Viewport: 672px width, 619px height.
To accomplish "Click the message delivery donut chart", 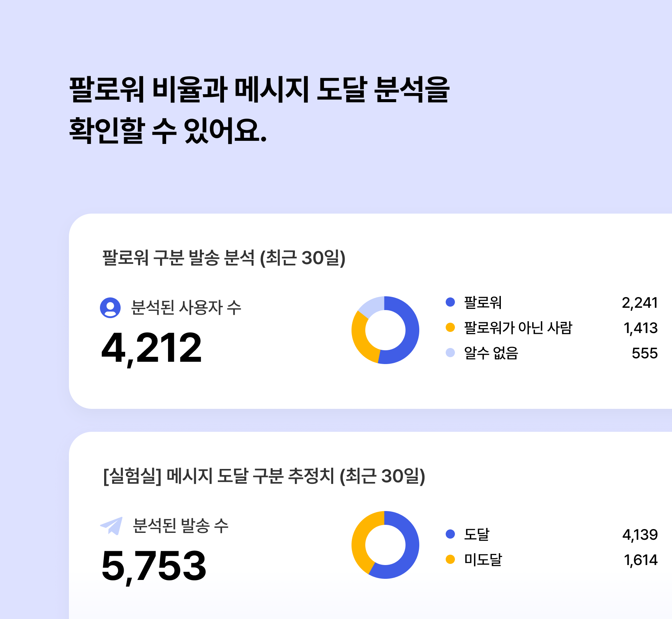I will point(385,545).
